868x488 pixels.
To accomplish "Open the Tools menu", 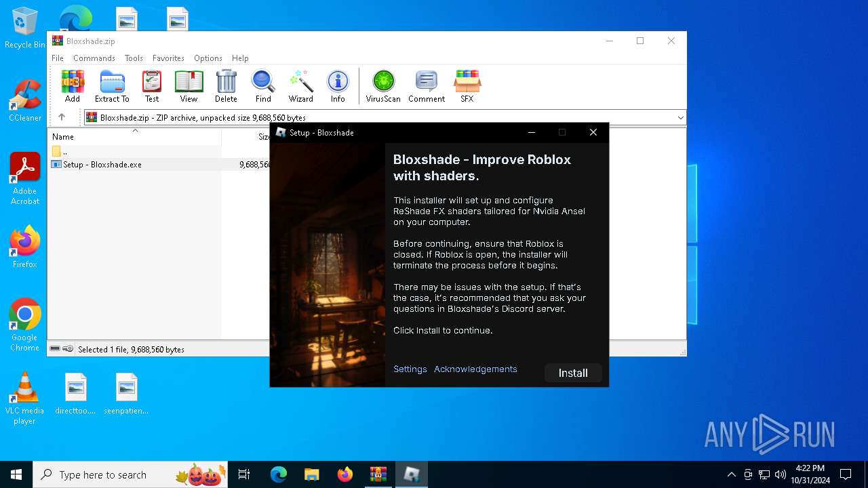I will pos(134,58).
